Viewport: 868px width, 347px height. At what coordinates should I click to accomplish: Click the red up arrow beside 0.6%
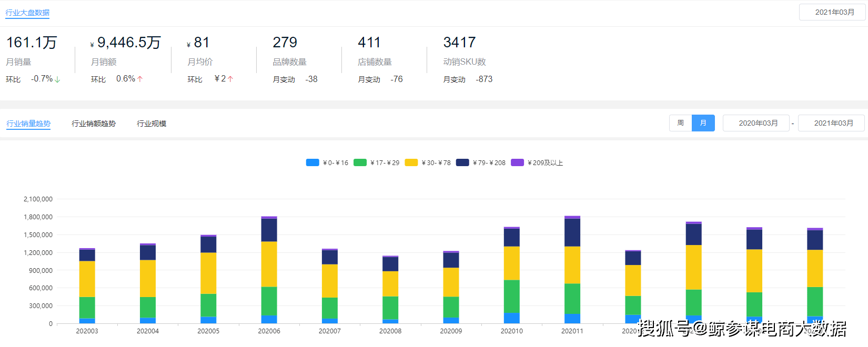click(140, 79)
